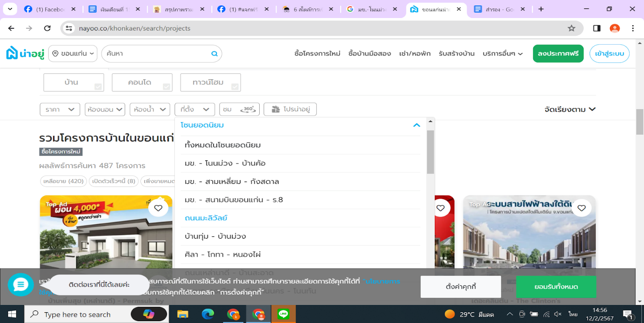Screen dimensions: 644x323
Task: Show hidden system tray icons
Action: point(509,314)
